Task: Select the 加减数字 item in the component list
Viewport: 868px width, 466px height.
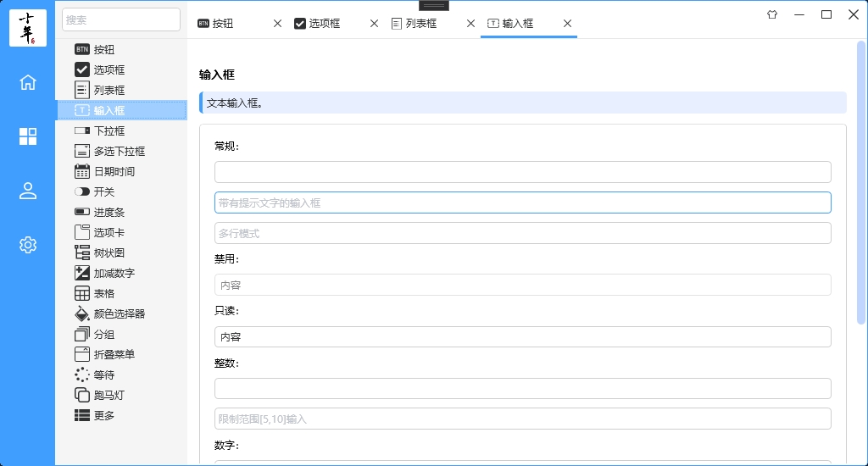Action: [x=121, y=273]
